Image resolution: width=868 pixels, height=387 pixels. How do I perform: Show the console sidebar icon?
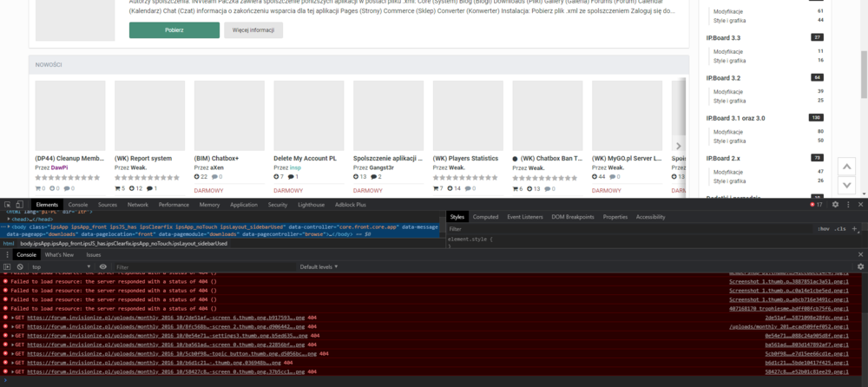coord(7,266)
